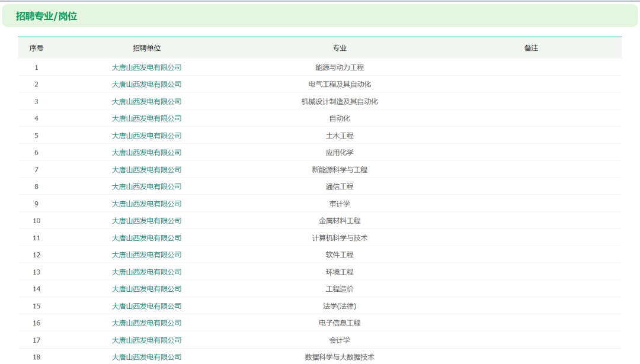Viewport: 640px width, 364px height.
Task: Open 大唐山西发电有限公司 link in row 8
Action: click(146, 186)
